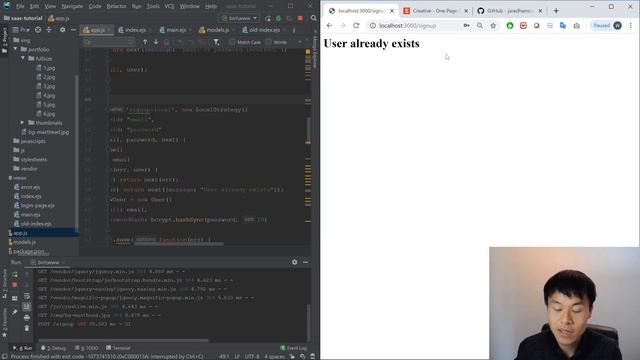Click the red Stop button in the IDE top toolbar

click(300, 18)
